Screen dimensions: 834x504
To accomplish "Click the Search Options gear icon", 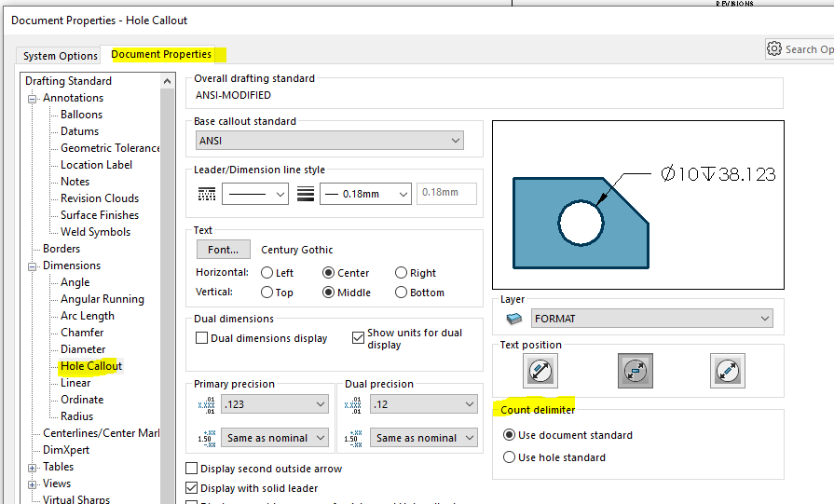I will pyautogui.click(x=774, y=49).
